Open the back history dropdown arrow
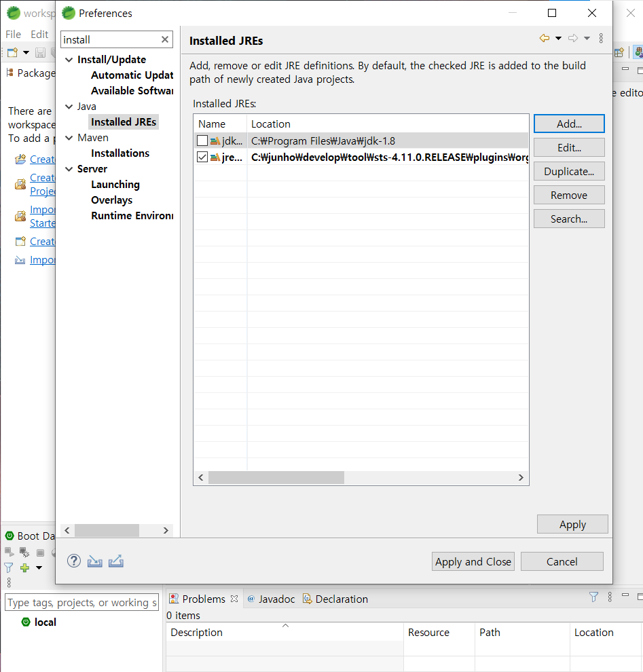The image size is (643, 672). point(559,39)
